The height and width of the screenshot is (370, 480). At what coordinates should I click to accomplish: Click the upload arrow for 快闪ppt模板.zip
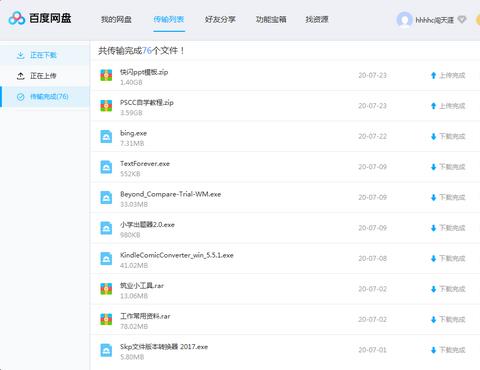[x=433, y=75]
